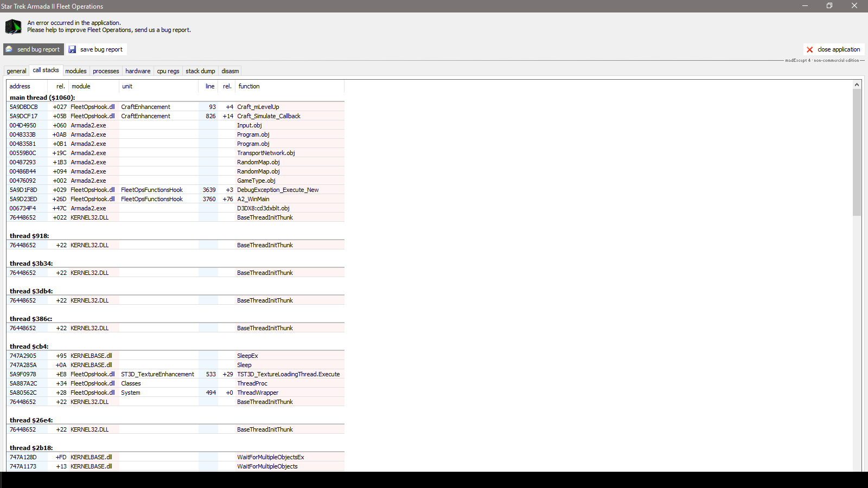Minimize the Fleet Operations window

805,6
